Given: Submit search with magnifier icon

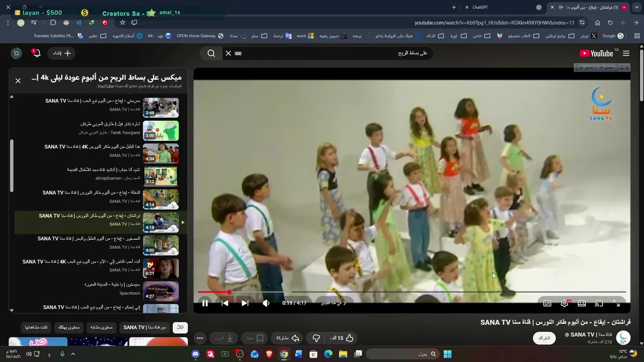Looking at the screenshot, I should click(x=211, y=53).
